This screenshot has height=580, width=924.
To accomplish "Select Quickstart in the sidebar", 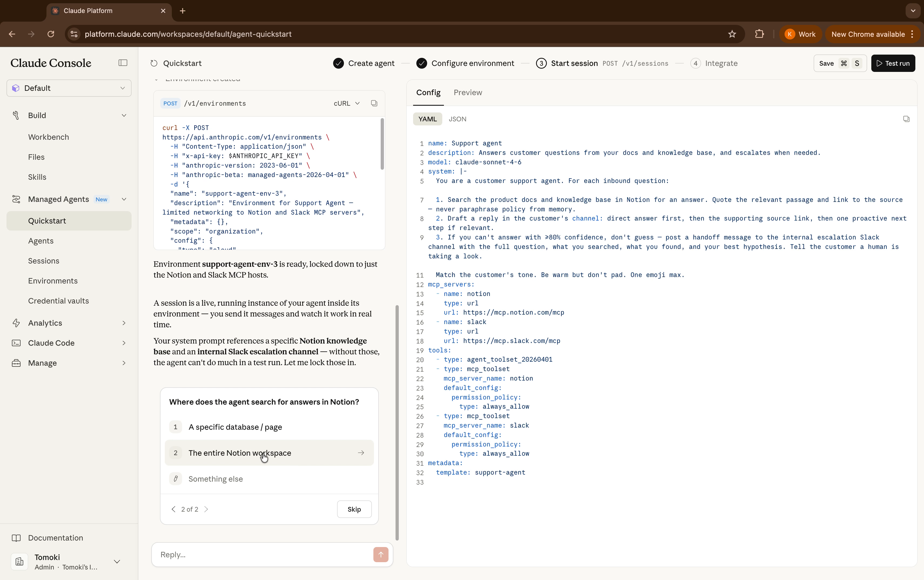I will (x=69, y=221).
